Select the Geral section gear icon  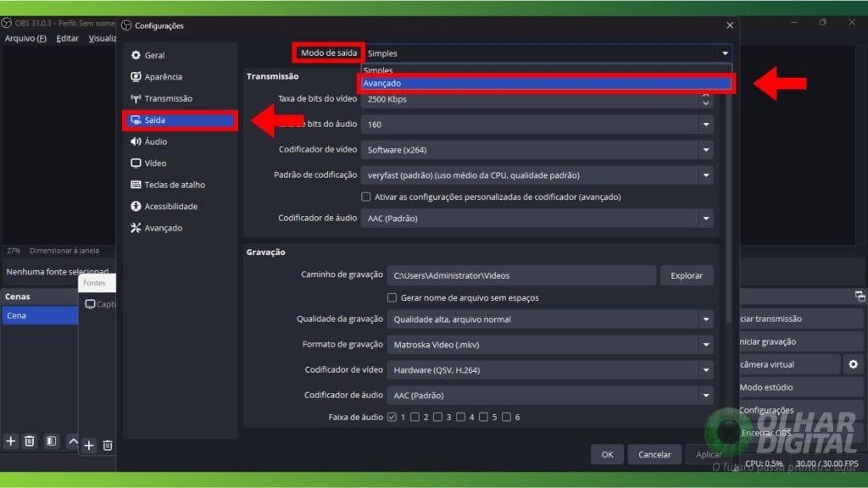[x=136, y=54]
